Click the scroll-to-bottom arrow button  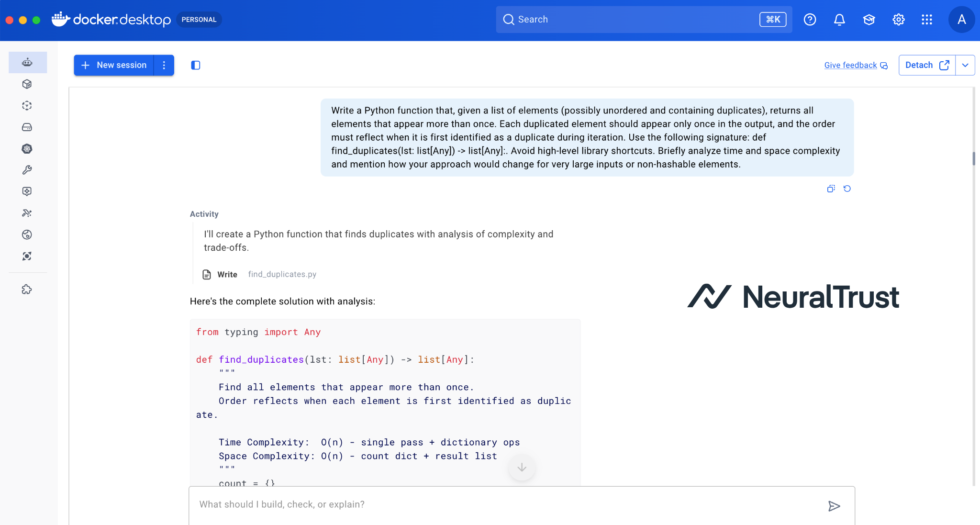coord(522,468)
